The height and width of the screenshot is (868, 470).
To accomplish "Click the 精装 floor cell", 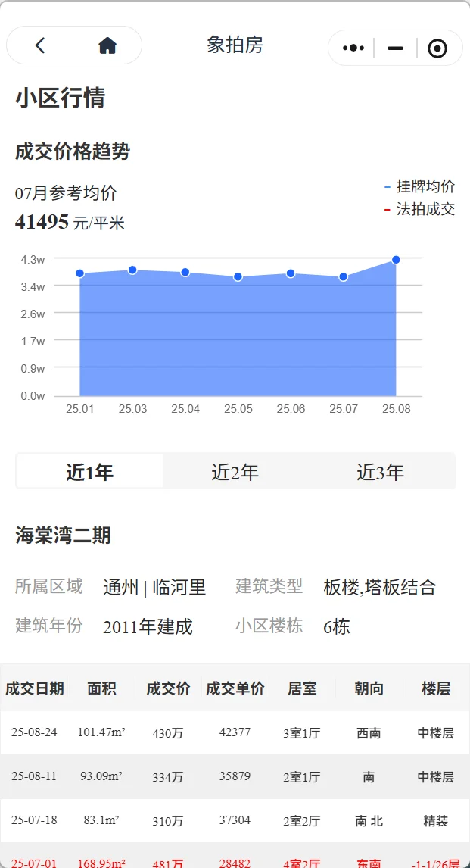I will click(x=436, y=821).
